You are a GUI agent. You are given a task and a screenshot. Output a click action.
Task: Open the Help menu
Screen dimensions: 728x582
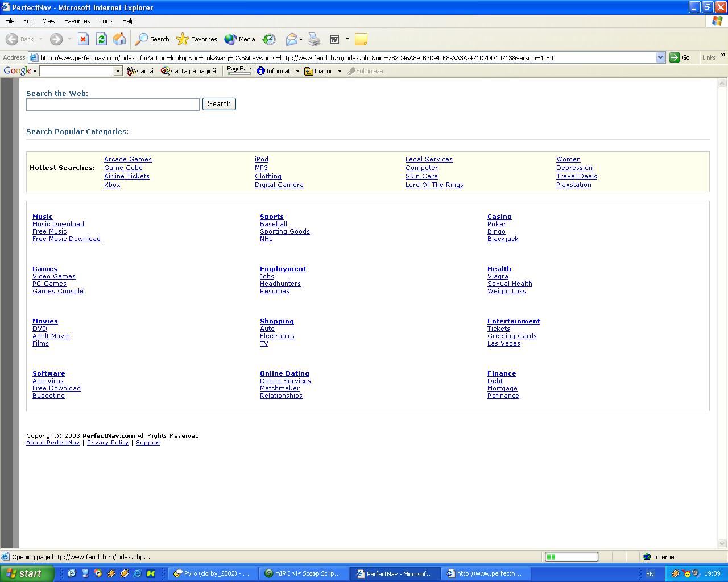(x=128, y=21)
